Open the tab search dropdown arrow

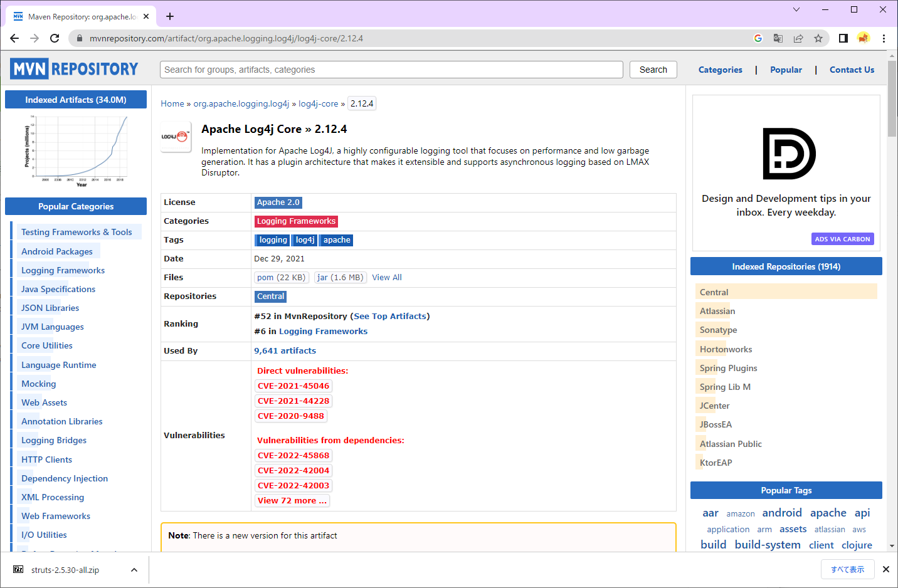click(796, 9)
